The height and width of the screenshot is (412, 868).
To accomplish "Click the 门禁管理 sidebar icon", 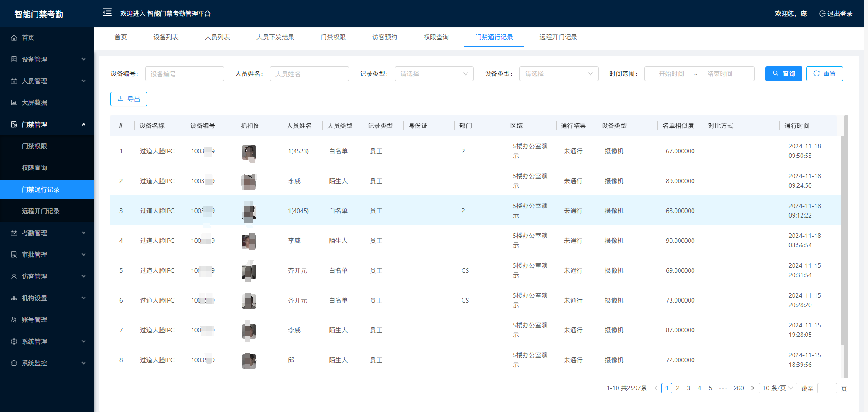I will [x=14, y=124].
